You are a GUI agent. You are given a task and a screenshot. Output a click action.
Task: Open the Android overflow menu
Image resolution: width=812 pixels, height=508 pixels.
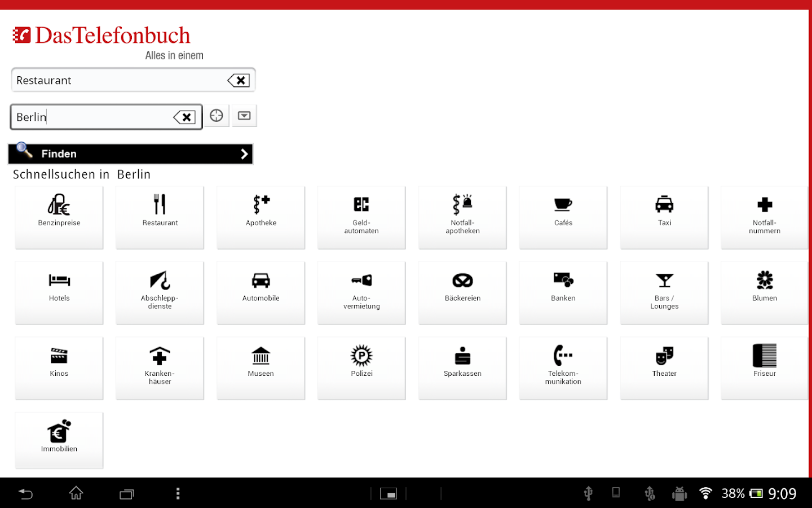point(178,493)
